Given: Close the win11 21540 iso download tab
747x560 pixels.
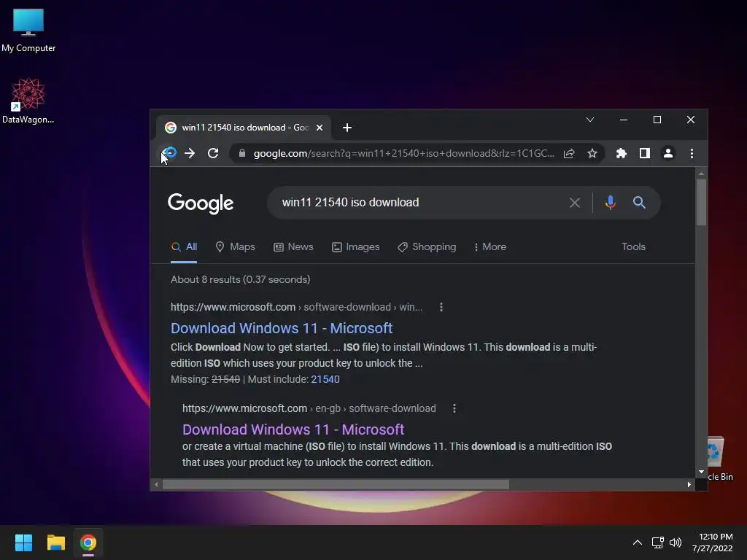Looking at the screenshot, I should pos(320,128).
